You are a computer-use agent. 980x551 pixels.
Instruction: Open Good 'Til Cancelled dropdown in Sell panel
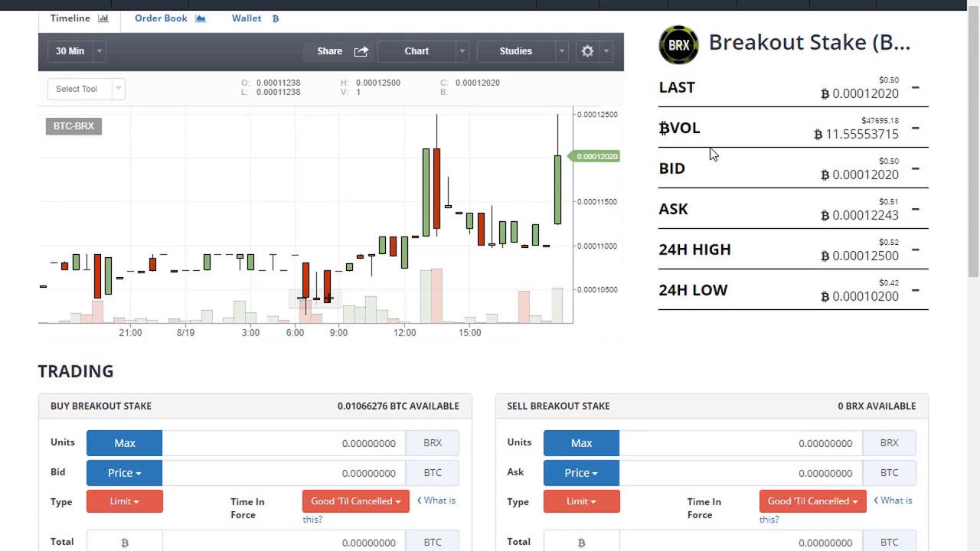click(x=812, y=501)
